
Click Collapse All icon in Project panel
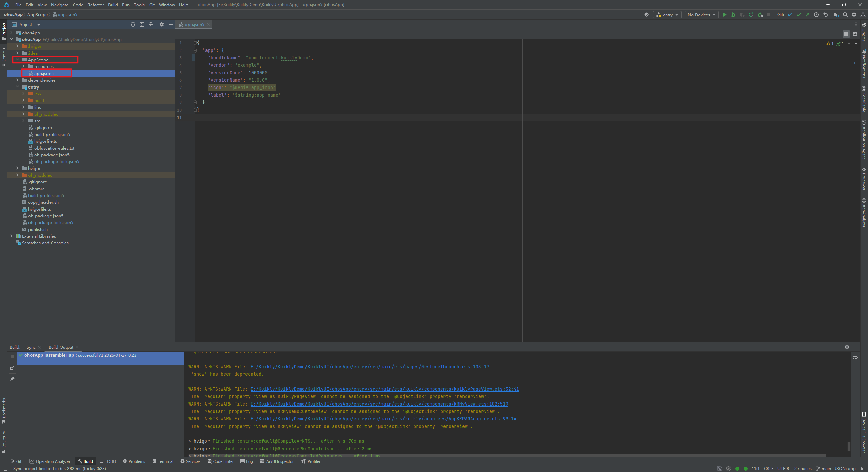151,24
